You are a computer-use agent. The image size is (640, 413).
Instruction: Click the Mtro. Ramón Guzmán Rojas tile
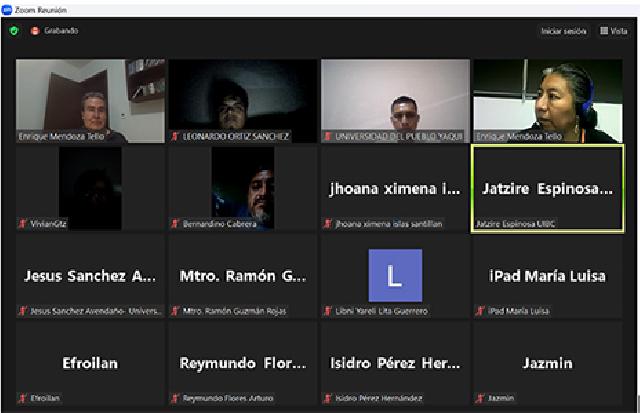242,275
